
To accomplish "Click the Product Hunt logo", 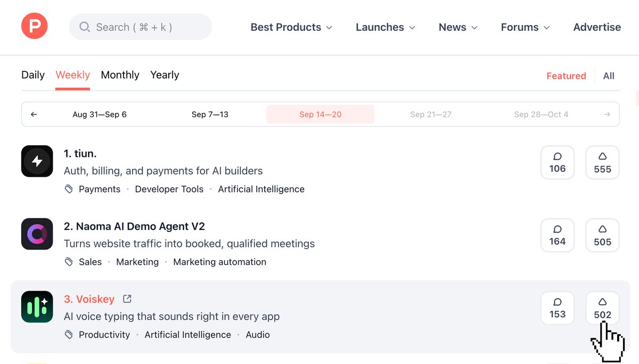I will (35, 26).
